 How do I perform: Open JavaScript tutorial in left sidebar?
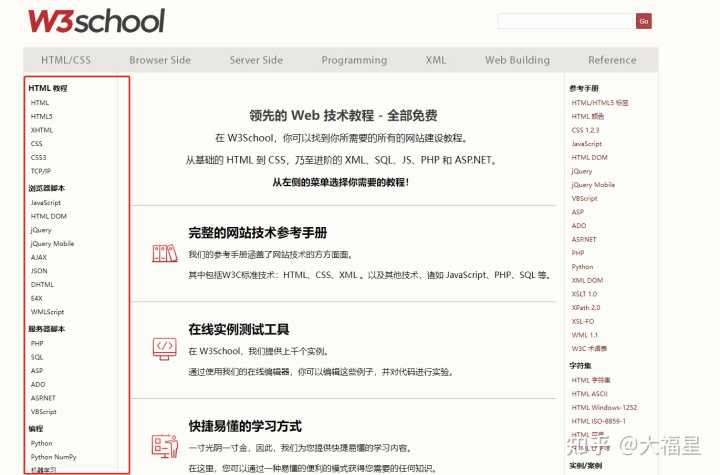click(x=45, y=203)
